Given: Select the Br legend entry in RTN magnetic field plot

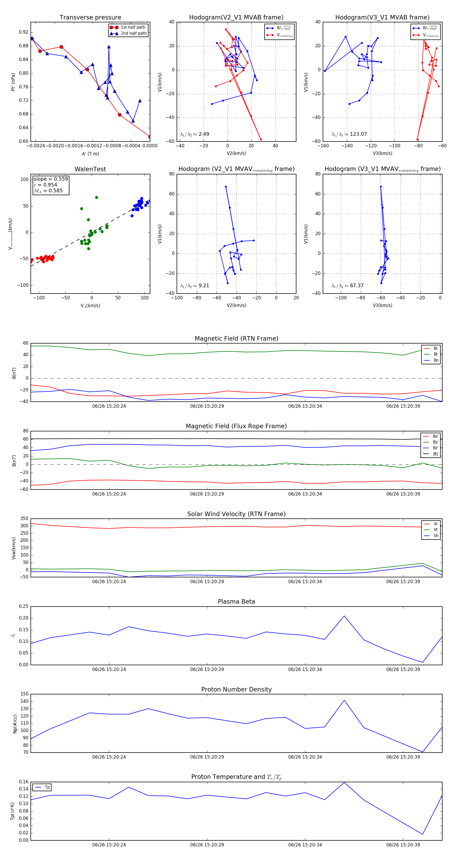Looking at the screenshot, I should pos(431,349).
